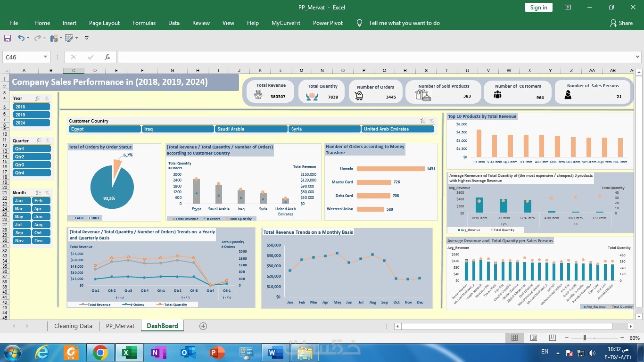Switch to Page Layout view in status bar
The width and height of the screenshot is (644, 362).
[x=533, y=338]
